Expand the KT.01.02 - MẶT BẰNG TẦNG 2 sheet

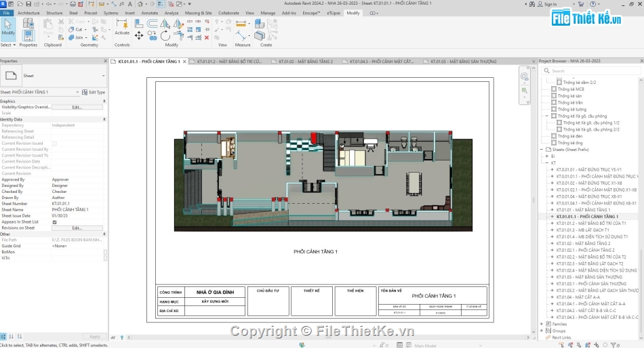[x=552, y=243]
